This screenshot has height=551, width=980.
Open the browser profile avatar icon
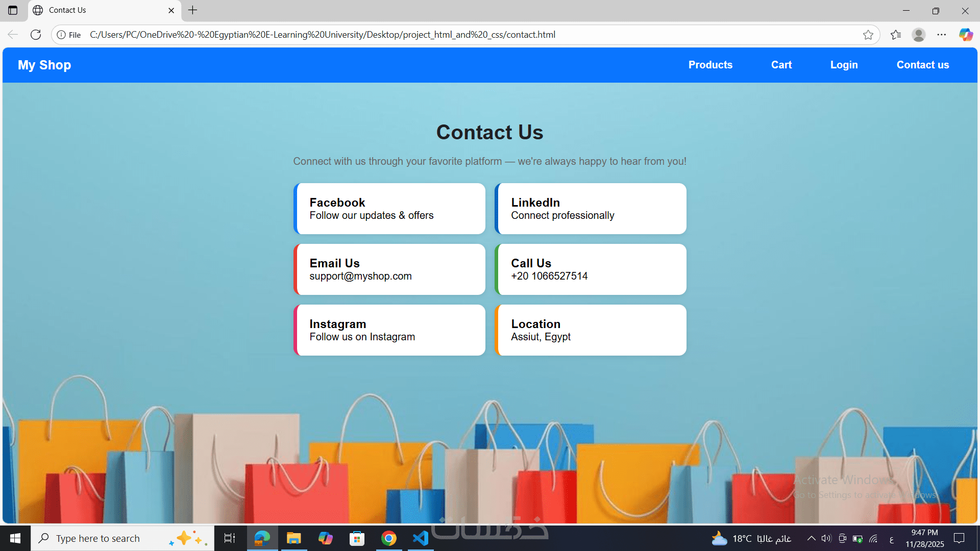pyautogui.click(x=919, y=35)
